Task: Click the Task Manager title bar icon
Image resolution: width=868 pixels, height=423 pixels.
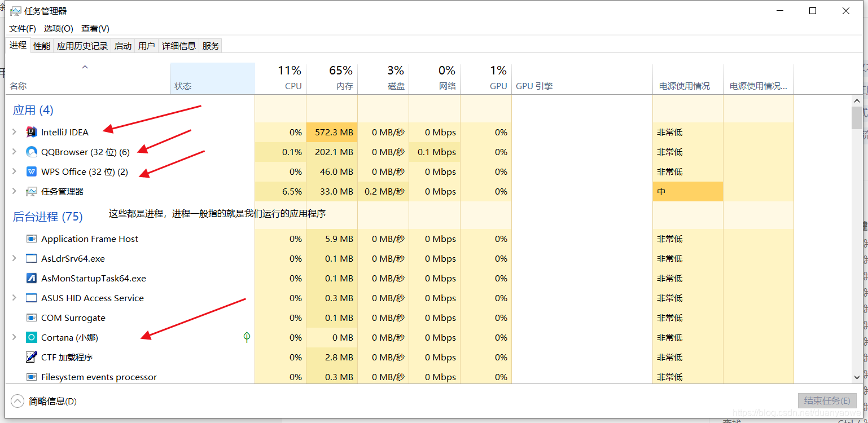Action: (15, 11)
